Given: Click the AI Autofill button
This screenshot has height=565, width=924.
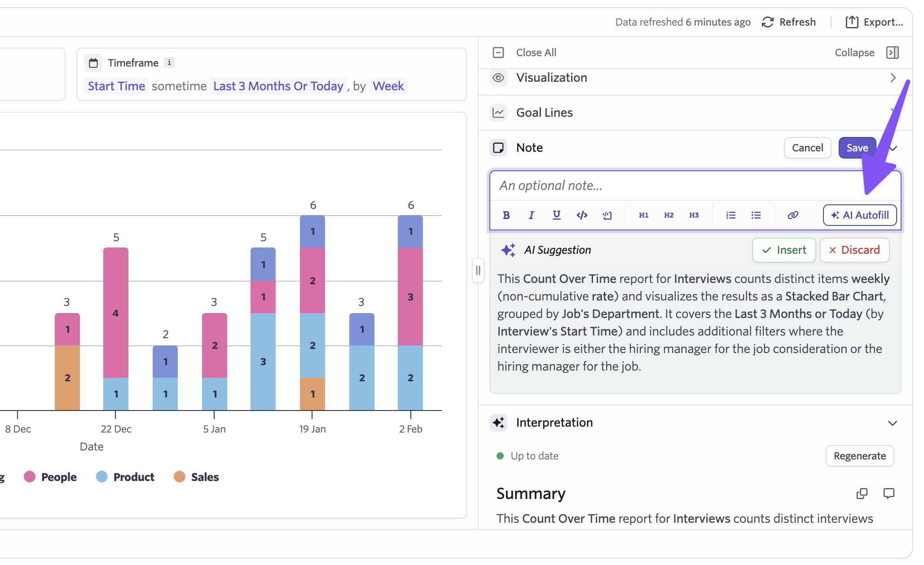Looking at the screenshot, I should tap(859, 215).
